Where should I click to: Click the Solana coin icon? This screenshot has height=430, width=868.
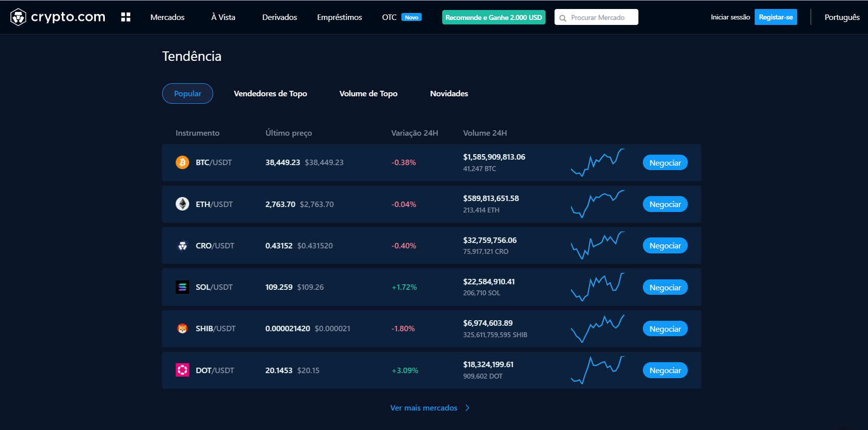coord(182,287)
